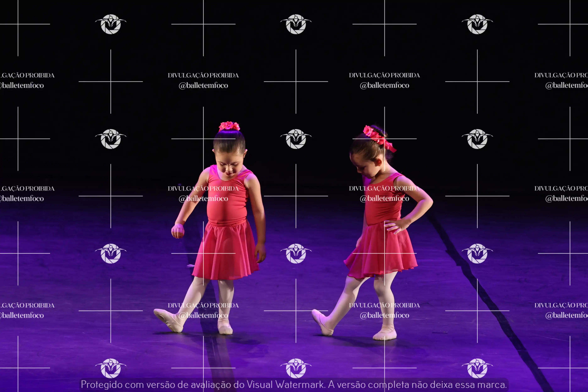Click the left dancer's pink flower hair bun
The width and height of the screenshot is (588, 392).
pyautogui.click(x=229, y=126)
